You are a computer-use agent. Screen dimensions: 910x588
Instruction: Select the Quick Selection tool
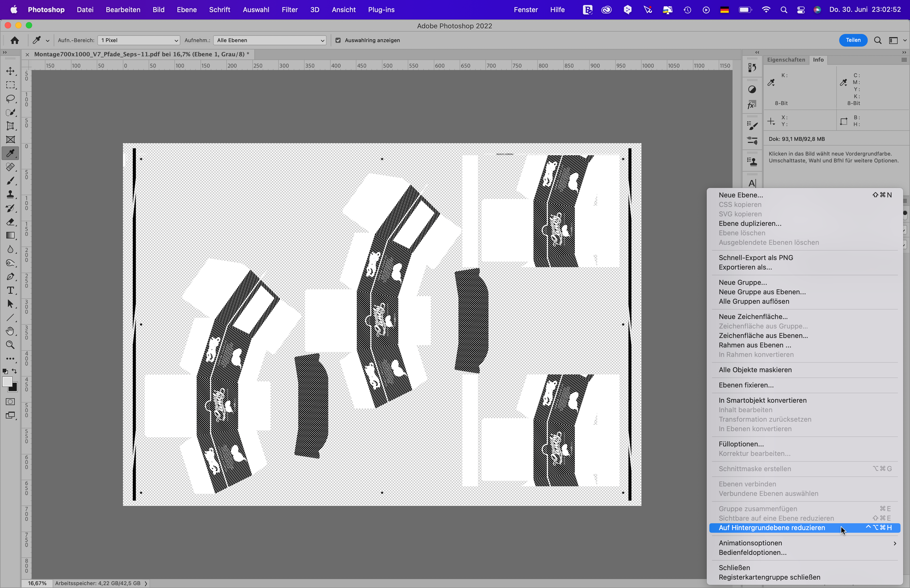10,112
